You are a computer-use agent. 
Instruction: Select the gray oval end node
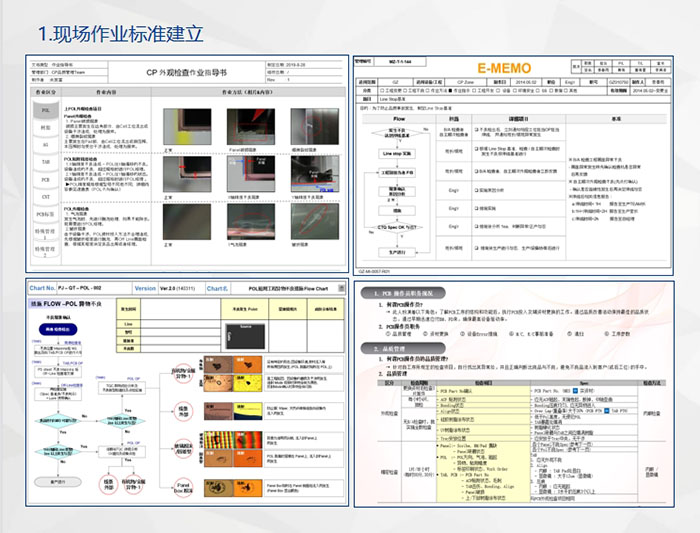[58, 482]
